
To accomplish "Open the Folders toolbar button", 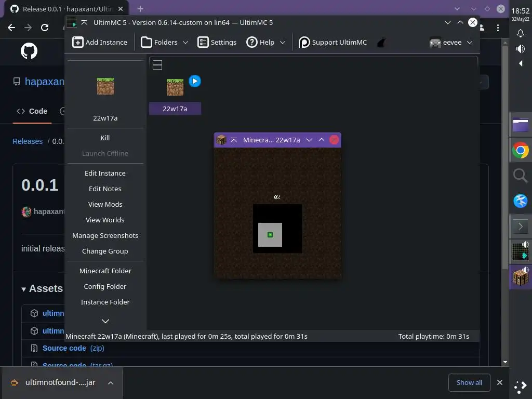I will coord(159,43).
